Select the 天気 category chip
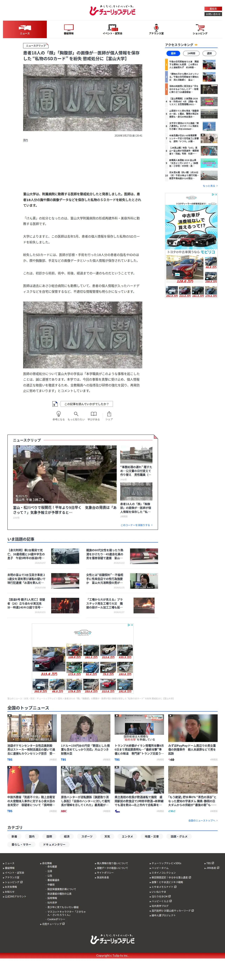The width and height of the screenshot is (225, 980). [x=107, y=836]
